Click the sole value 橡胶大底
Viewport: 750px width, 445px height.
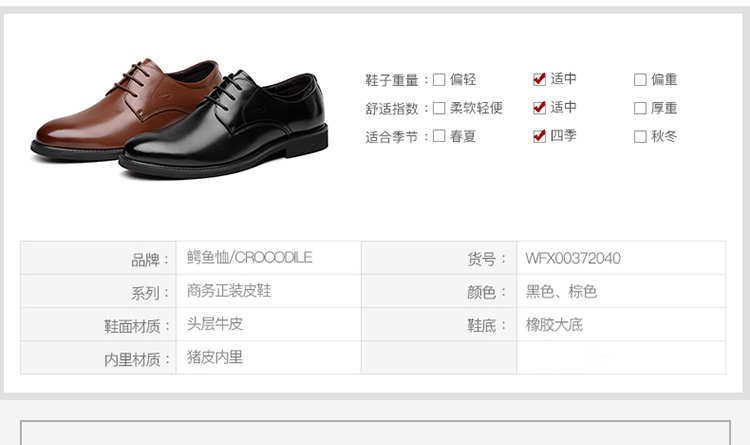pos(554,325)
